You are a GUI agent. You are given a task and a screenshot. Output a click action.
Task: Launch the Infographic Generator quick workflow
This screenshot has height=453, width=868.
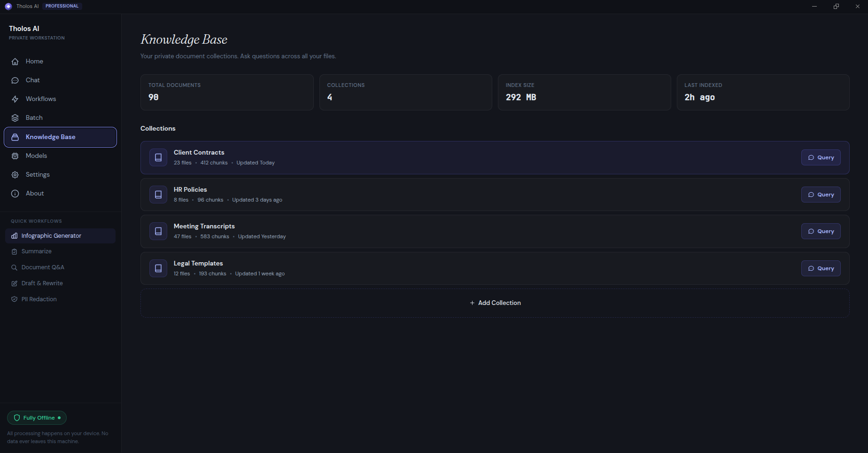tap(60, 236)
